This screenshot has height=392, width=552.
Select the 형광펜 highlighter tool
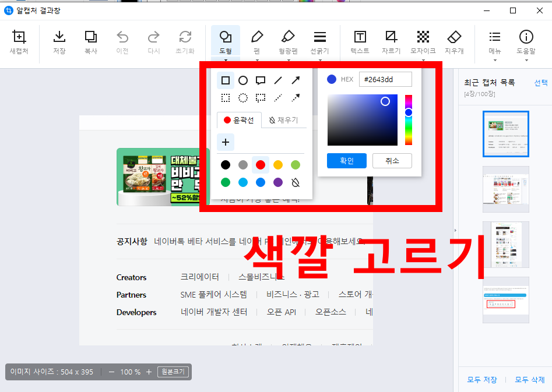[x=289, y=41]
